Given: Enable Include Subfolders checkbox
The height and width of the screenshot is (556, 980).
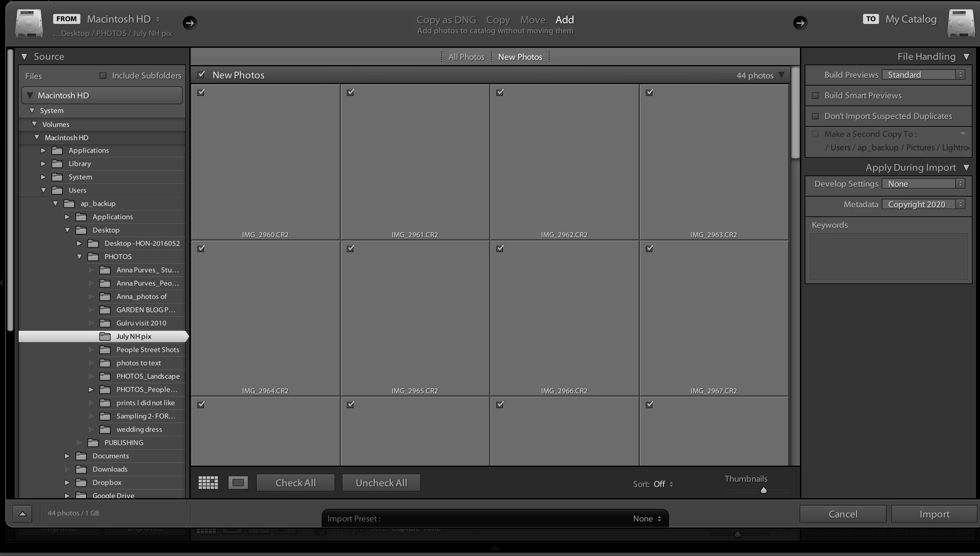Looking at the screenshot, I should pos(103,76).
